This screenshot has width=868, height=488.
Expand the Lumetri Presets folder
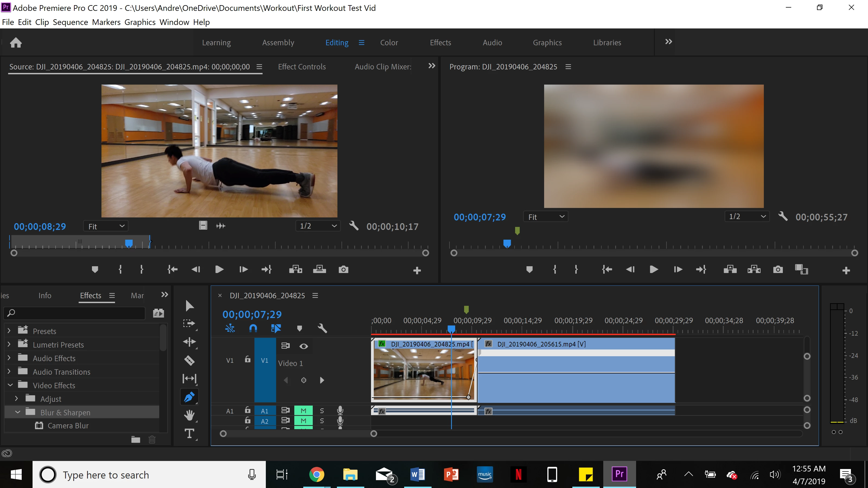click(9, 345)
